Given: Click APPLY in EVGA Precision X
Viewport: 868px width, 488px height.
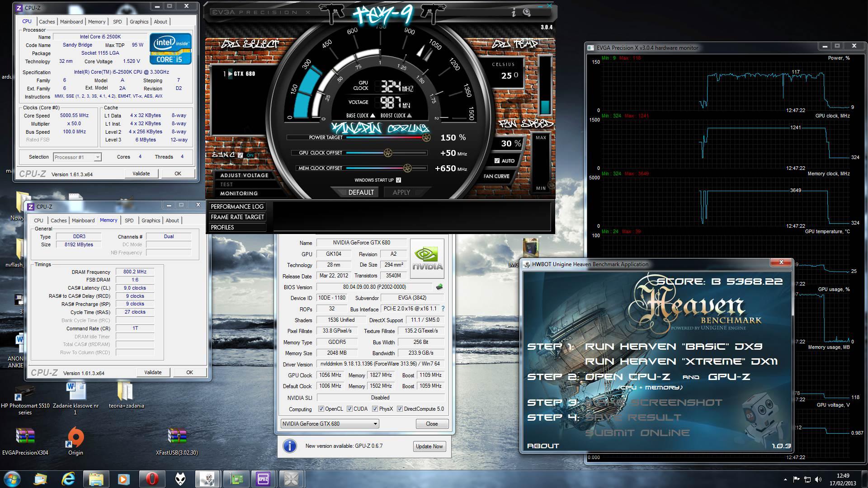Looking at the screenshot, I should pyautogui.click(x=401, y=192).
